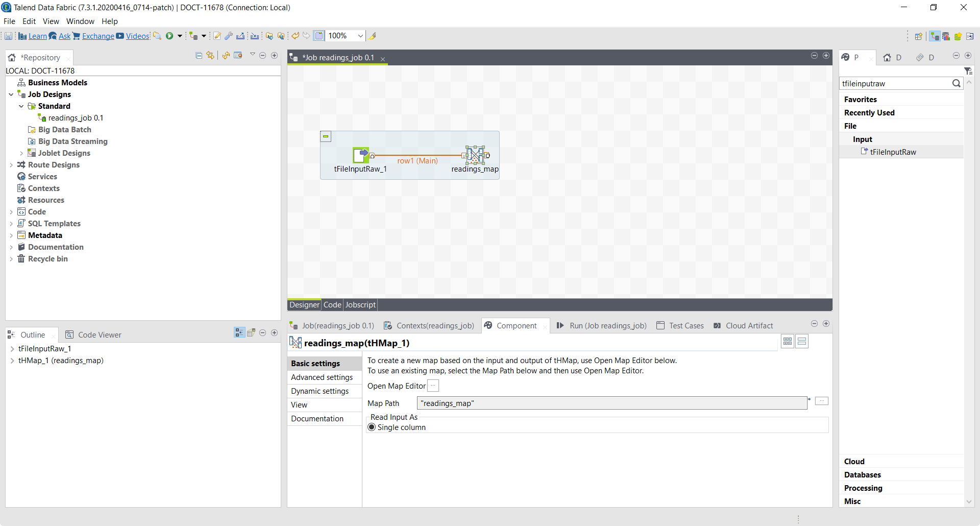
Task: Click the tFileInputRaw_1 component icon on canvas
Action: click(361, 155)
